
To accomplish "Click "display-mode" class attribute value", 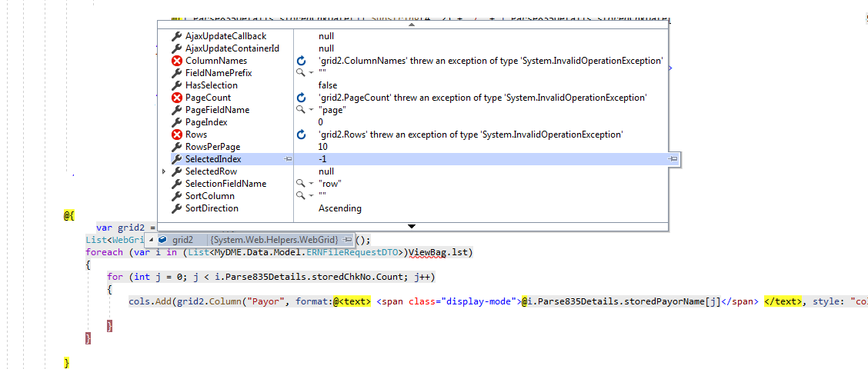I will (x=479, y=301).
